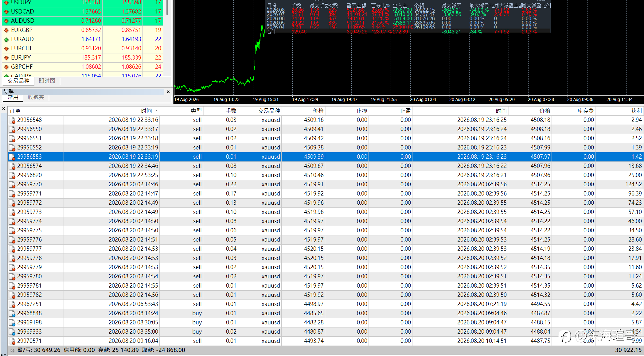644x356 pixels.
Task: Switch to the 即时图 tab
Action: click(47, 81)
